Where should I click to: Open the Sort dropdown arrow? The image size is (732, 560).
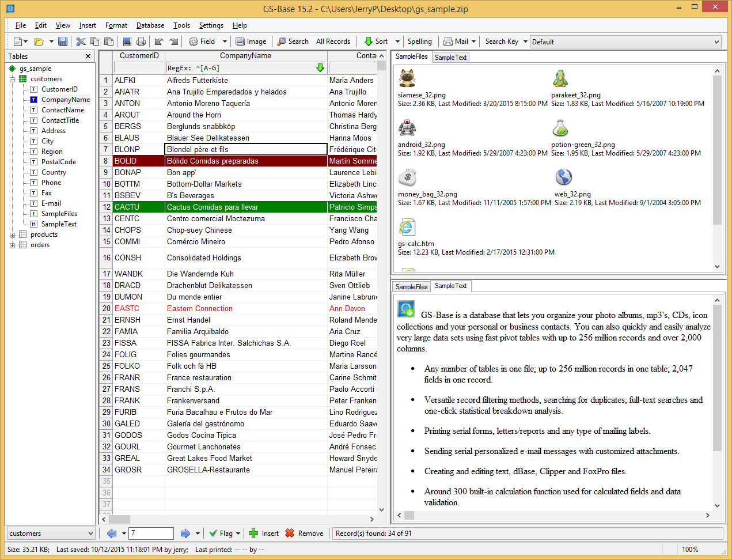pyautogui.click(x=397, y=41)
